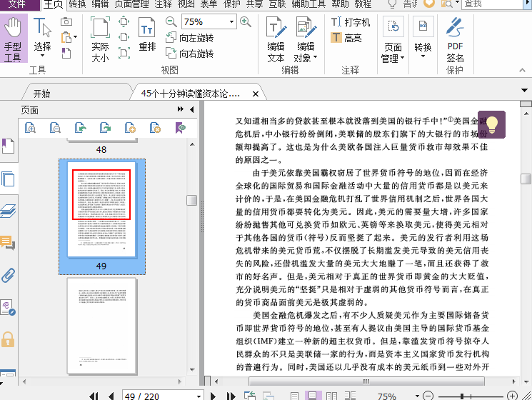Click the ribbon zoom-in magnifier icon

(x=246, y=22)
